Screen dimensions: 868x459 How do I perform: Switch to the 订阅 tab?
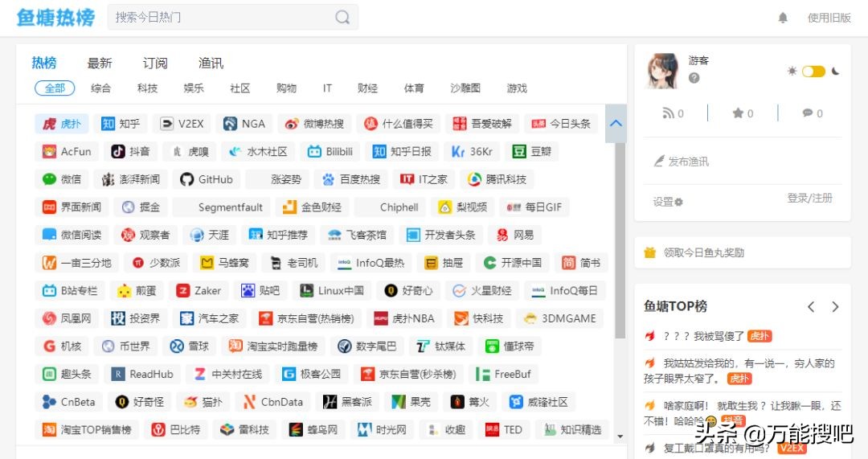tap(155, 64)
